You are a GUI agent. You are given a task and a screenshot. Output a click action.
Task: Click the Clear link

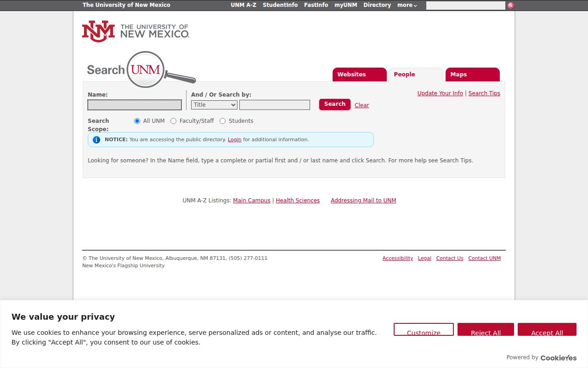362,105
